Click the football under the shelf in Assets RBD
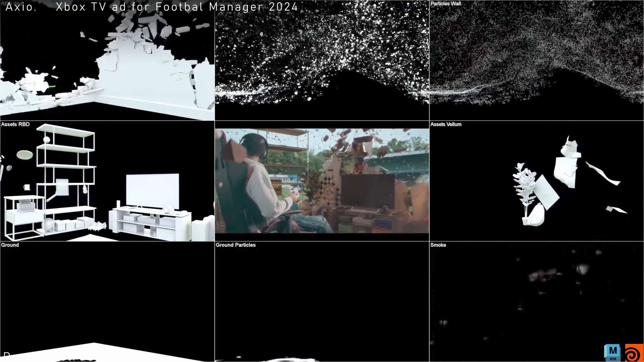This screenshot has width=644, height=362. 49,224
